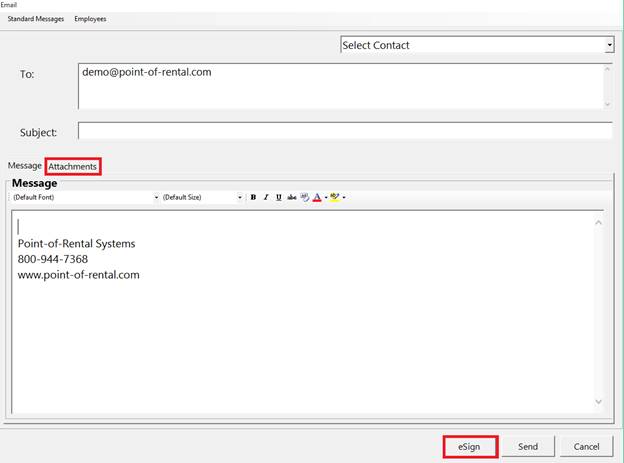This screenshot has height=463, width=624.
Task: Apply strikethrough formatting to text
Action: [292, 197]
